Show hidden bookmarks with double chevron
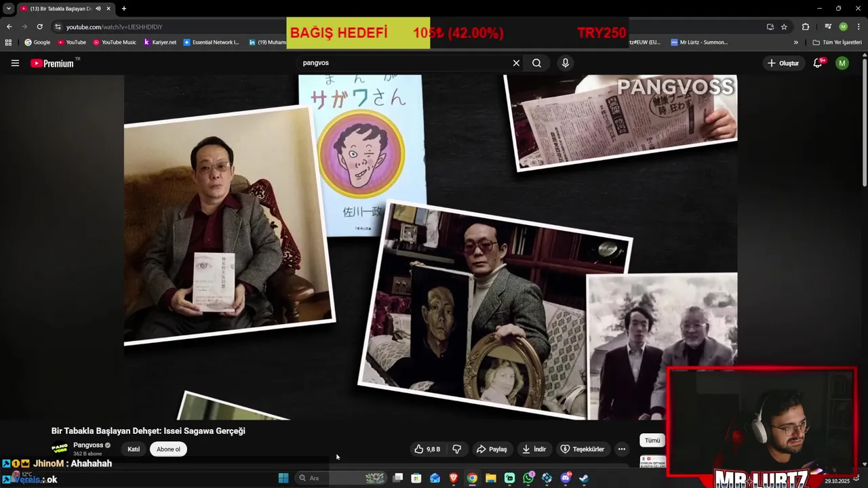 (x=796, y=42)
